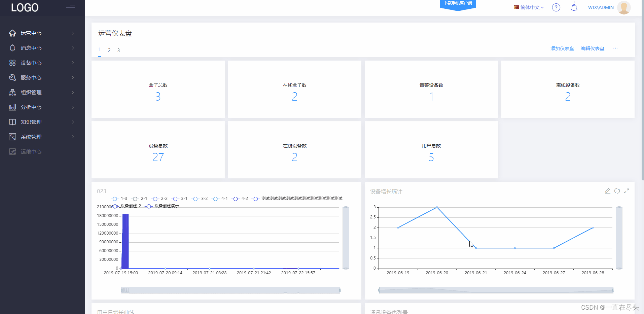Screen dimensions: 644x314
Task: Click horizontal zoom slider under 设备增长统计 chart
Action: [x=496, y=290]
